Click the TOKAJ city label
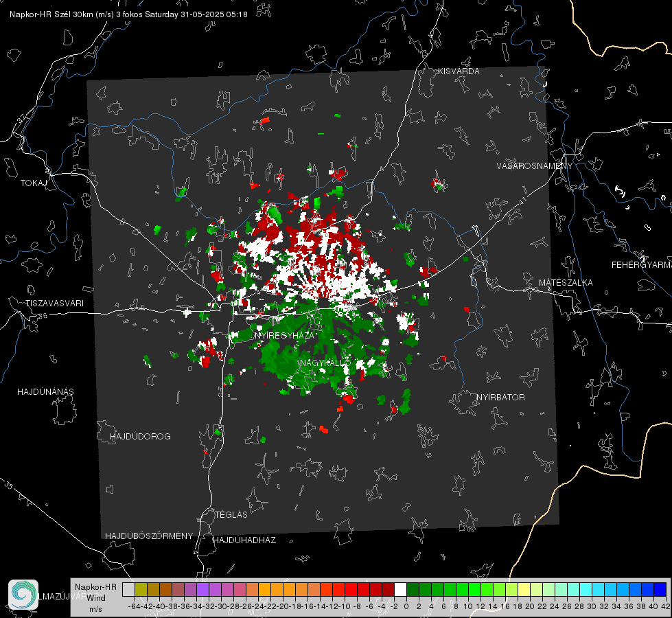Viewport: 672px width, 618px height. [x=34, y=183]
